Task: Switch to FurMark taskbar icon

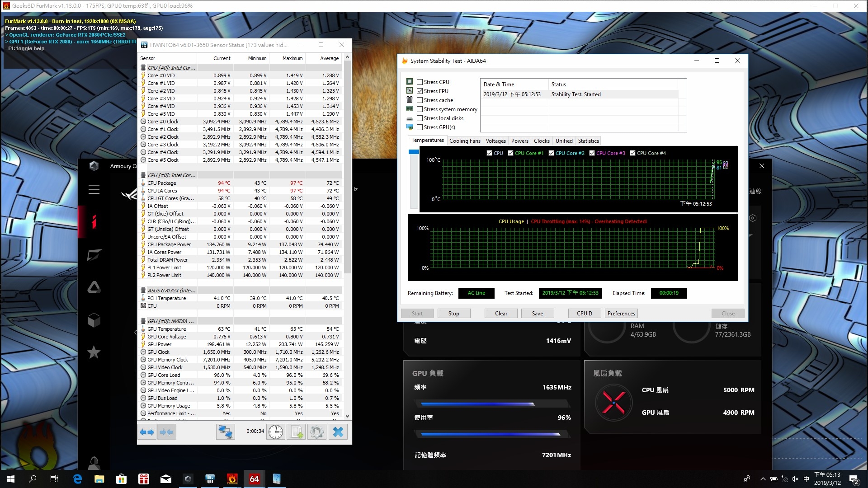Action: pyautogui.click(x=232, y=479)
